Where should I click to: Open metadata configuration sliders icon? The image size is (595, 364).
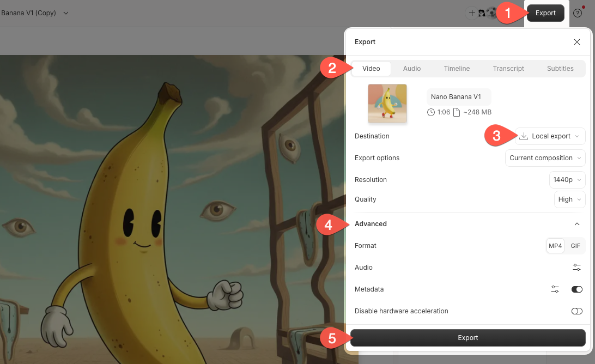pyautogui.click(x=555, y=289)
